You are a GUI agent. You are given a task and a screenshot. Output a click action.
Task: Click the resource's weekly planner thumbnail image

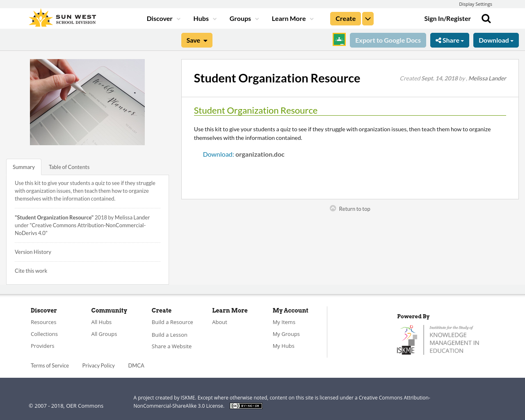(x=87, y=102)
